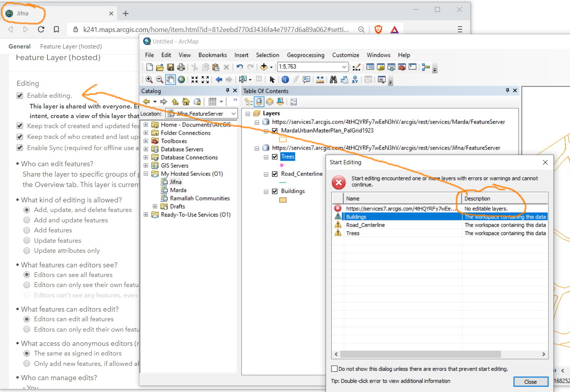Expand Ready-To-Use Services (O1) node
The height and width of the screenshot is (392, 570).
pos(146,215)
